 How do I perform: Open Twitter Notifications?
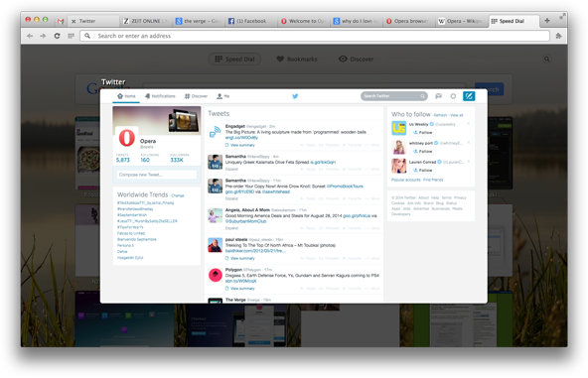(160, 96)
